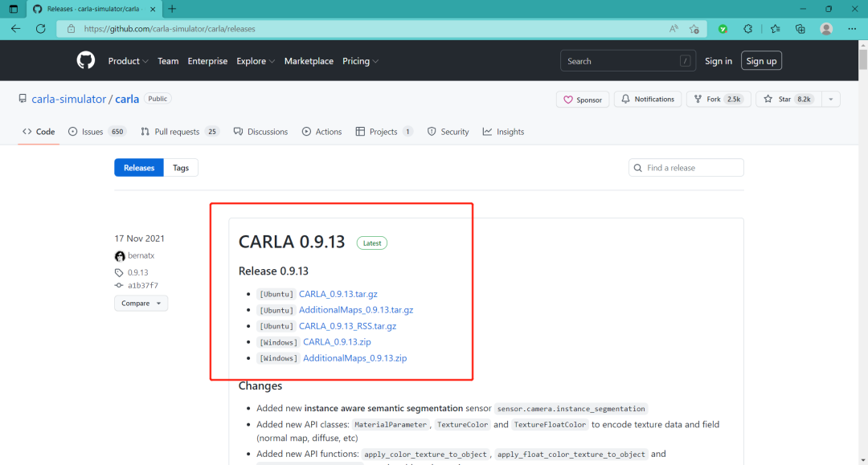Open the Pull requests tab
Screen dimensions: 868x465
pos(180,132)
